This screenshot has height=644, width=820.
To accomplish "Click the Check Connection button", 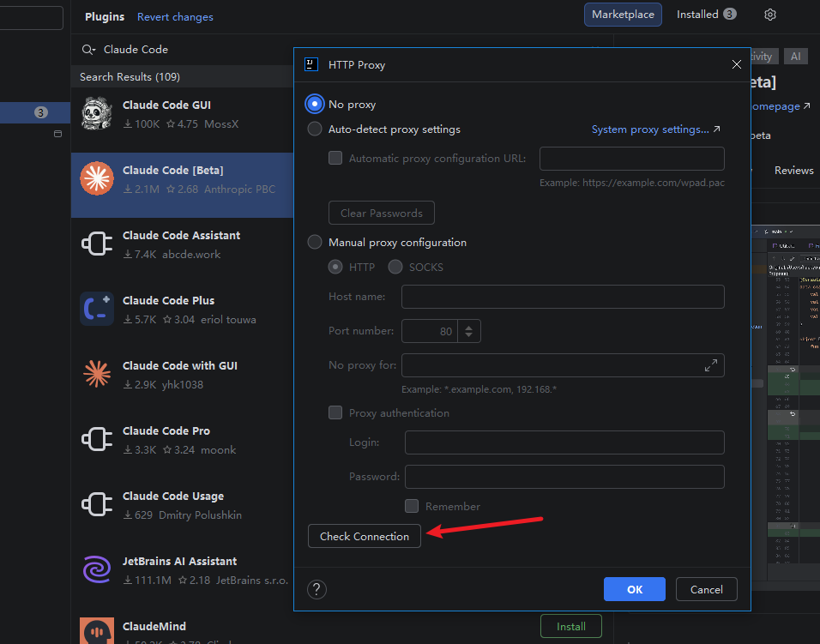I will 365,536.
